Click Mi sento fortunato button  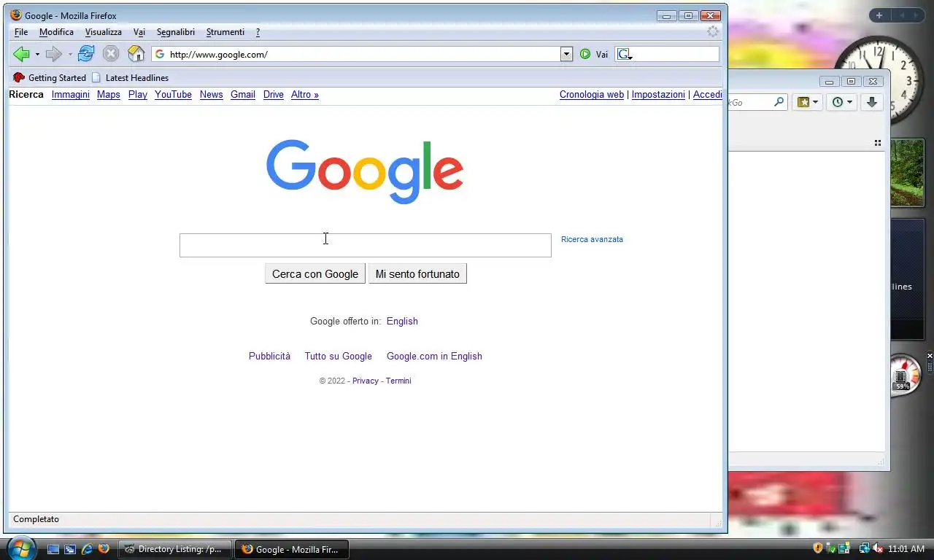pyautogui.click(x=417, y=274)
